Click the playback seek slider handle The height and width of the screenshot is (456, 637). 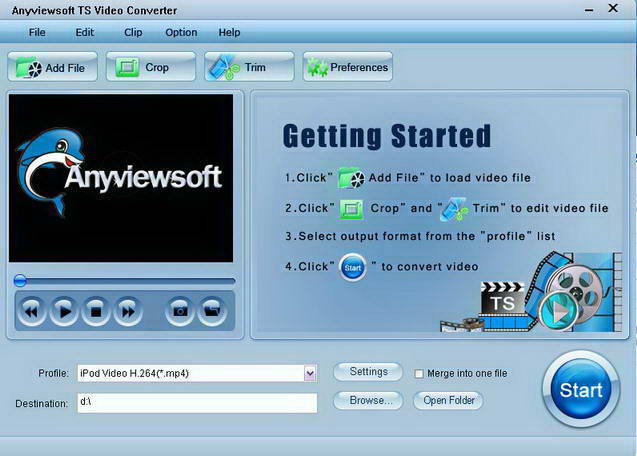coord(20,280)
